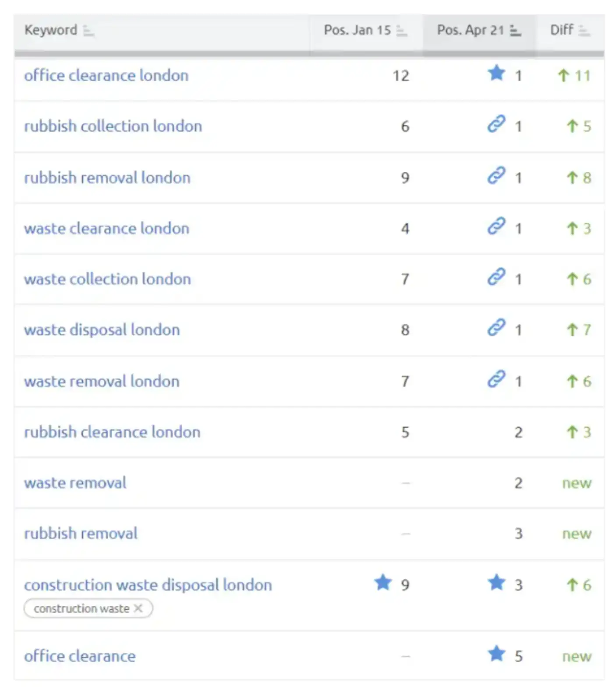
Task: Open the rubbish removal keyword link
Action: (81, 534)
